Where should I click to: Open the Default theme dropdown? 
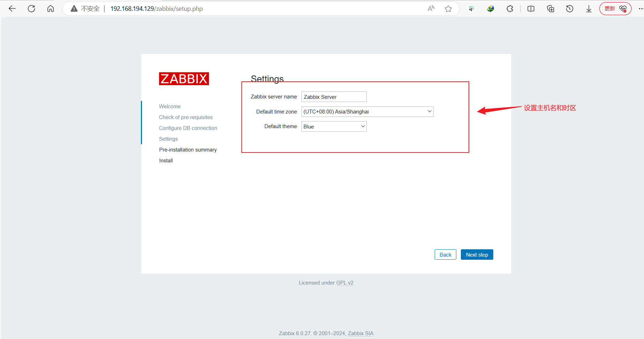tap(334, 126)
